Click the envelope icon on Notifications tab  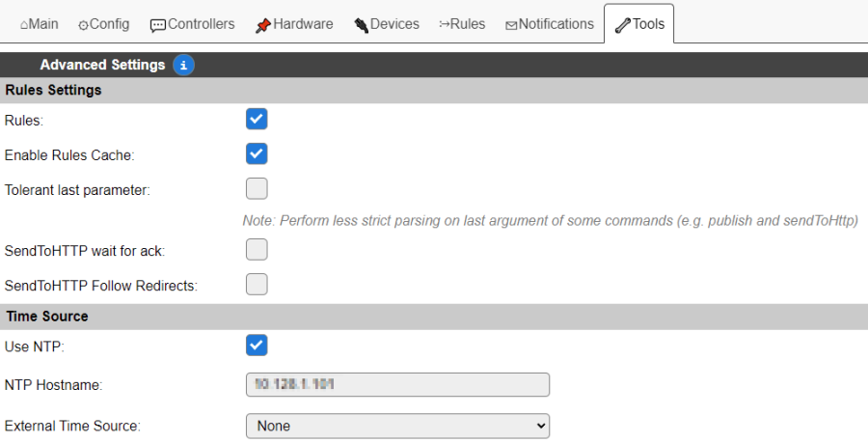pos(511,25)
